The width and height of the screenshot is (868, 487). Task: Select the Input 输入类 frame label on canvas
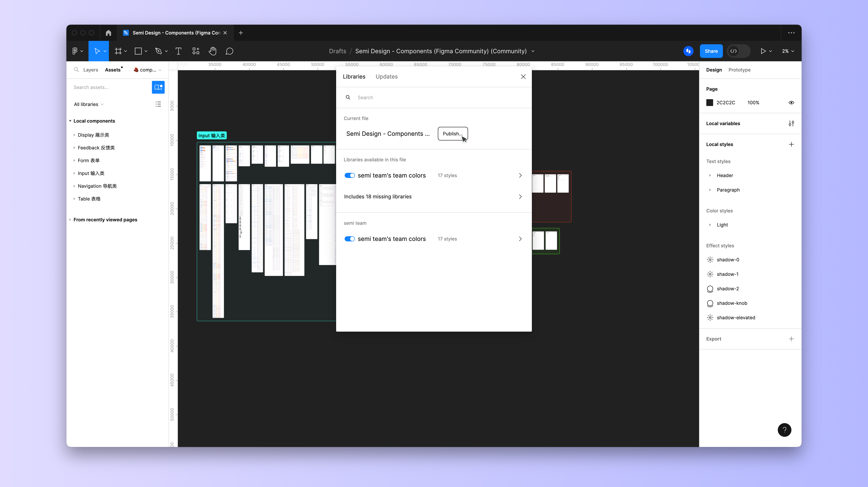[x=212, y=136]
